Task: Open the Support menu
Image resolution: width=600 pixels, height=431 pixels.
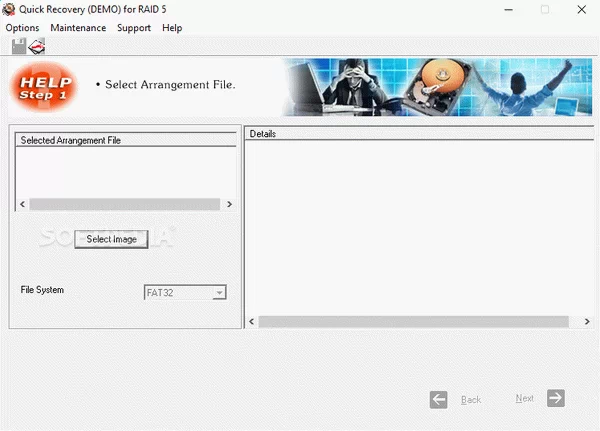Action: point(134,28)
